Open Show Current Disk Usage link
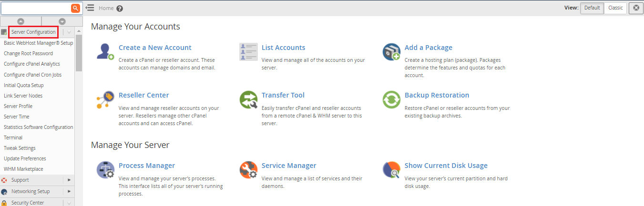The image size is (644, 206). pyautogui.click(x=446, y=166)
